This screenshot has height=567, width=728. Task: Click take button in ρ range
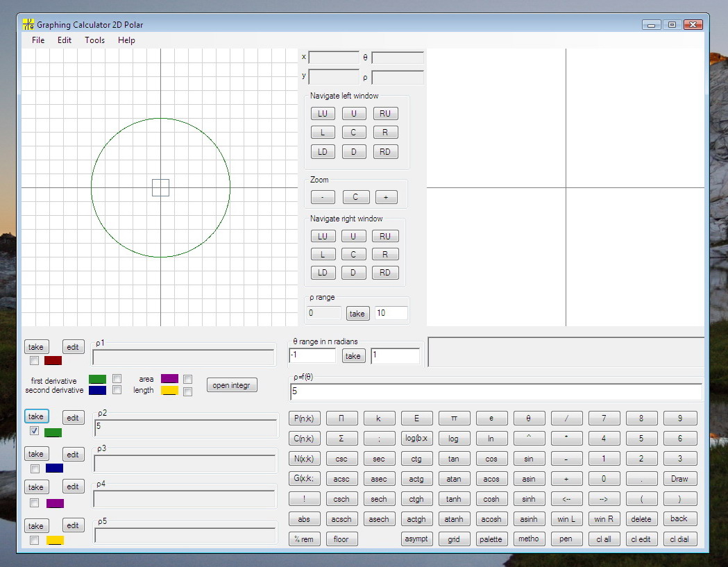(357, 314)
